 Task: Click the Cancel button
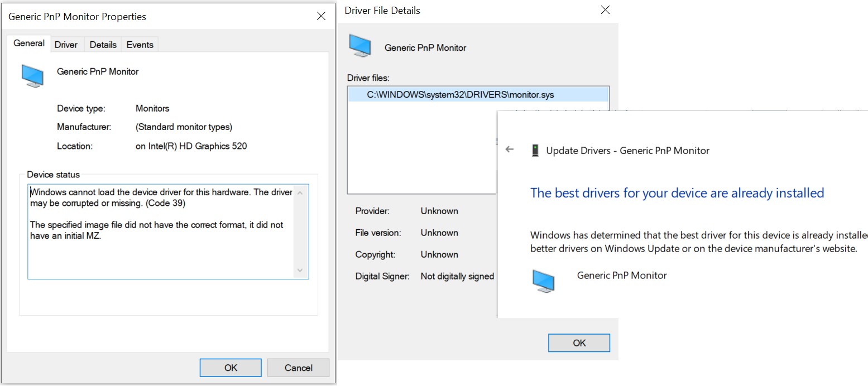[x=298, y=368]
